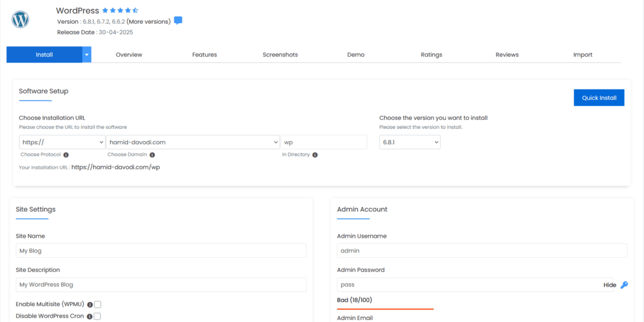Go to the Screenshots tab
The width and height of the screenshot is (644, 322).
pos(280,55)
